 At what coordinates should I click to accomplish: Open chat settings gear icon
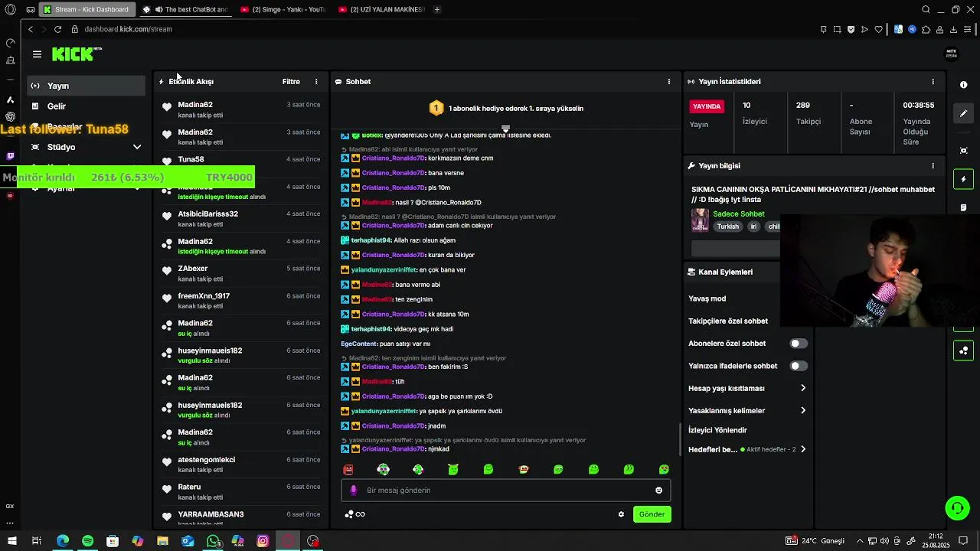click(621, 514)
